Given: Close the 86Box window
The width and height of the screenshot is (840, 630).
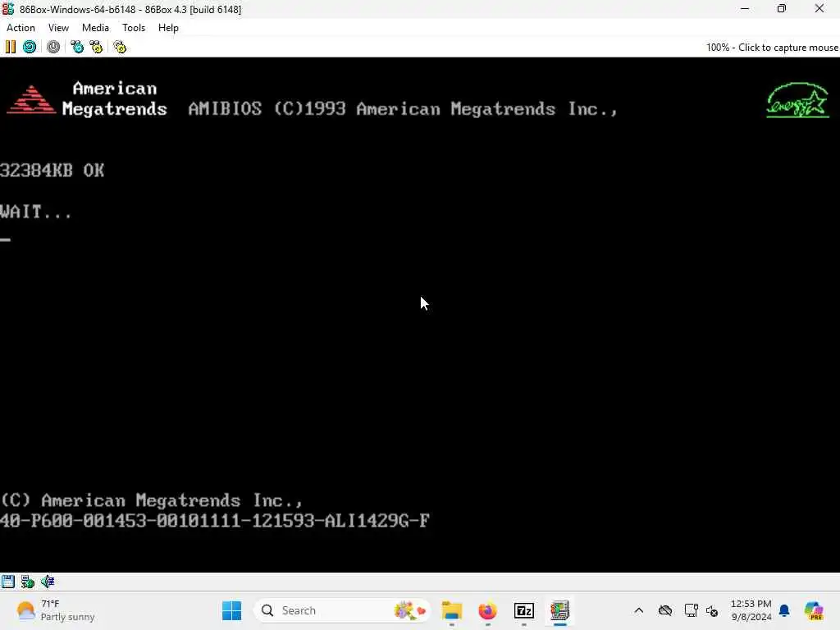Looking at the screenshot, I should point(819,8).
